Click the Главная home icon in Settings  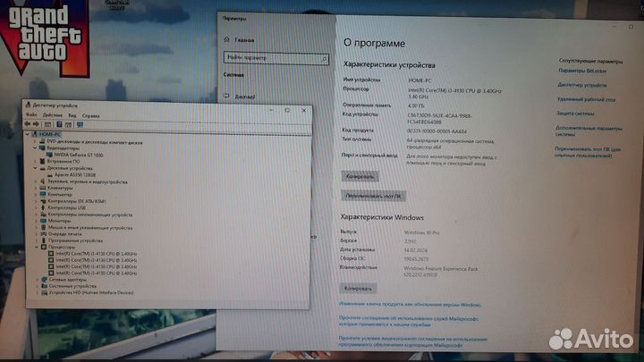click(x=226, y=39)
